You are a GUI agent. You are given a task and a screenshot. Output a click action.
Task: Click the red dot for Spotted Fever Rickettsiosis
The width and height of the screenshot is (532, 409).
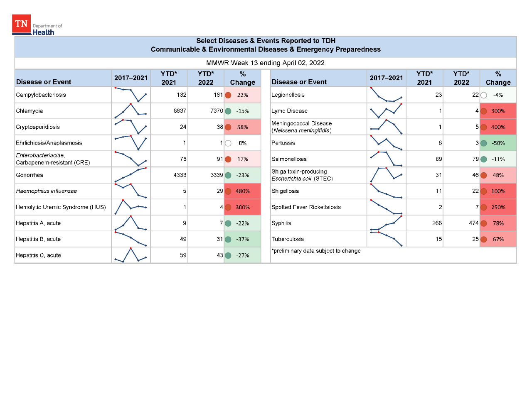tap(484, 207)
